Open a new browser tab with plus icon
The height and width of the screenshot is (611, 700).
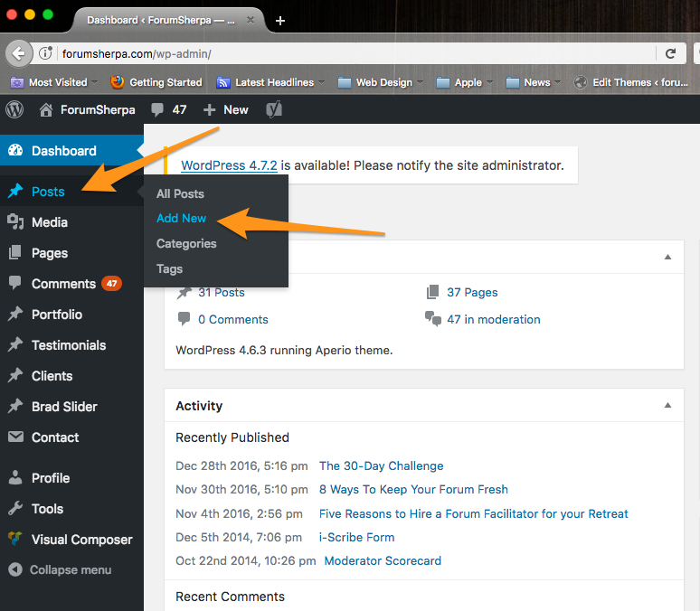(280, 21)
